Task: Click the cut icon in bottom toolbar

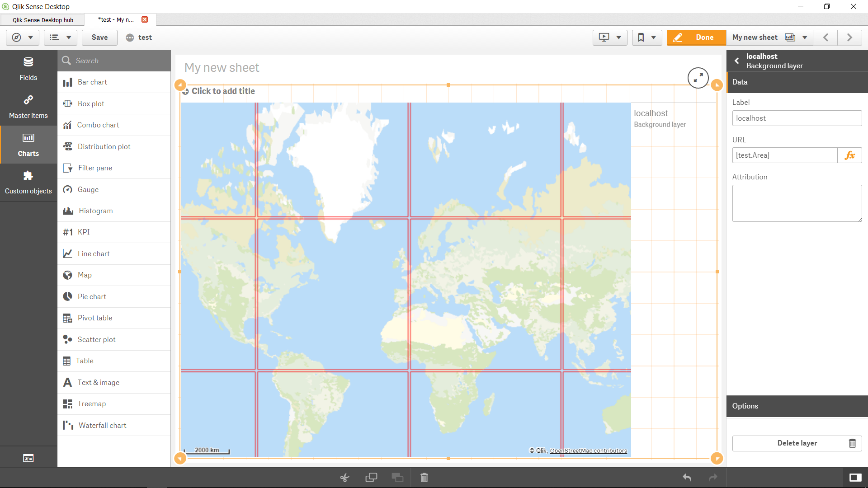Action: click(x=344, y=477)
